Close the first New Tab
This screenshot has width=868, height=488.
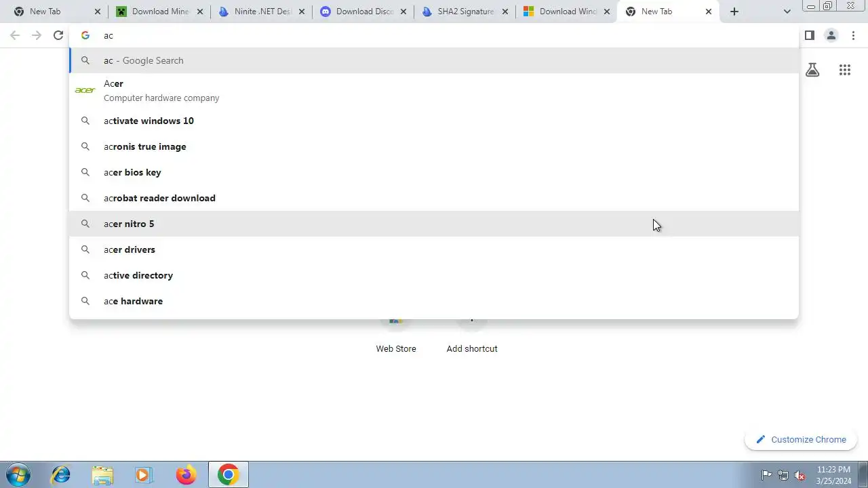click(x=98, y=12)
